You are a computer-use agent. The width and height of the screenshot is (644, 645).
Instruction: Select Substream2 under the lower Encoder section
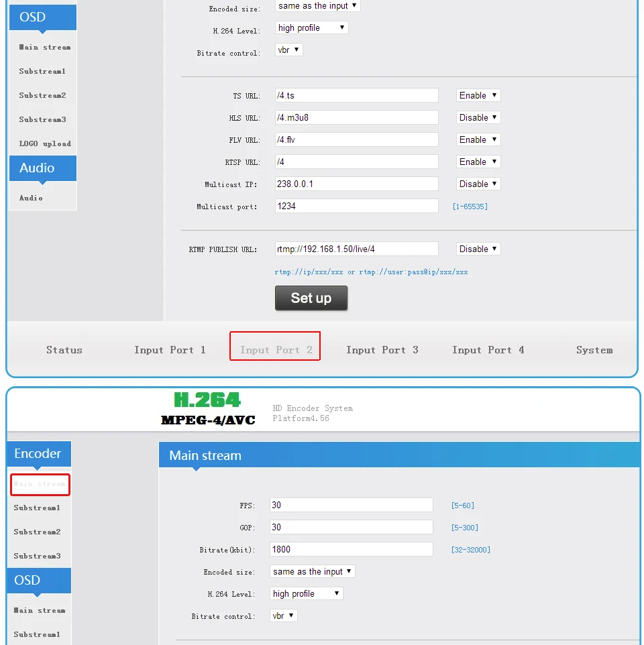(37, 532)
